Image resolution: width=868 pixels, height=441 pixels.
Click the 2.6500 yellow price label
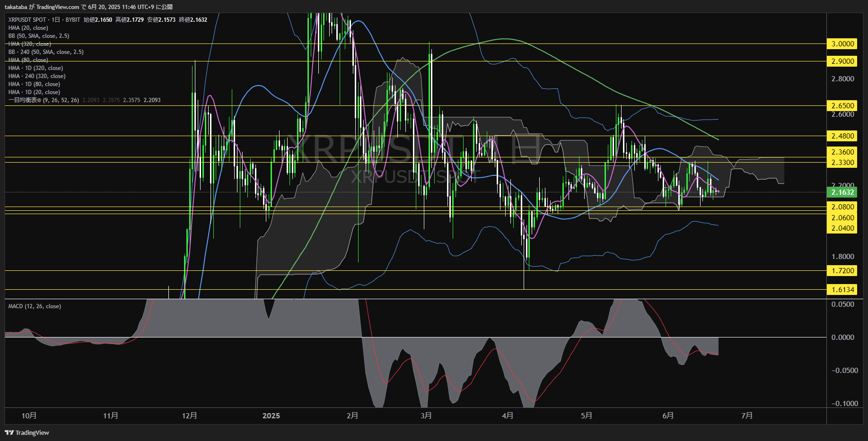coord(842,106)
